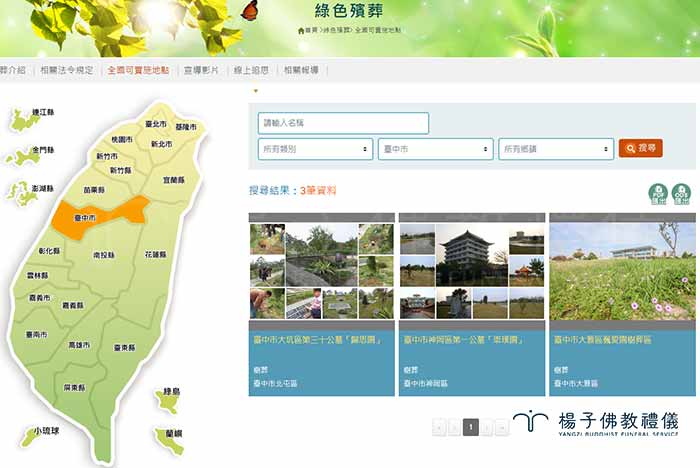This screenshot has width=700, height=468.
Task: Open the 線上追思 tab
Action: tap(251, 70)
